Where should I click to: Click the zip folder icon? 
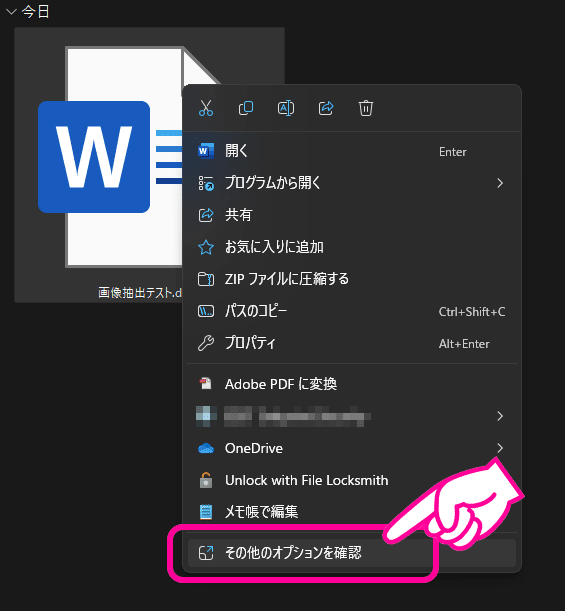[x=206, y=279]
